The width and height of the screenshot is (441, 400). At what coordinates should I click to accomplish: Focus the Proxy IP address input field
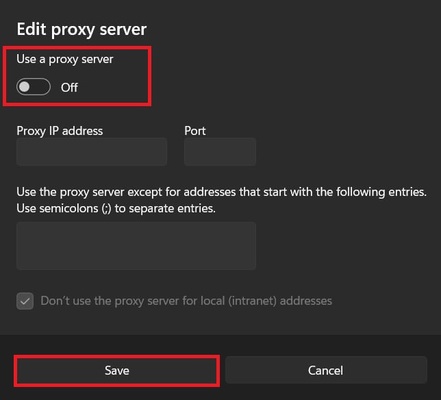[x=92, y=152]
